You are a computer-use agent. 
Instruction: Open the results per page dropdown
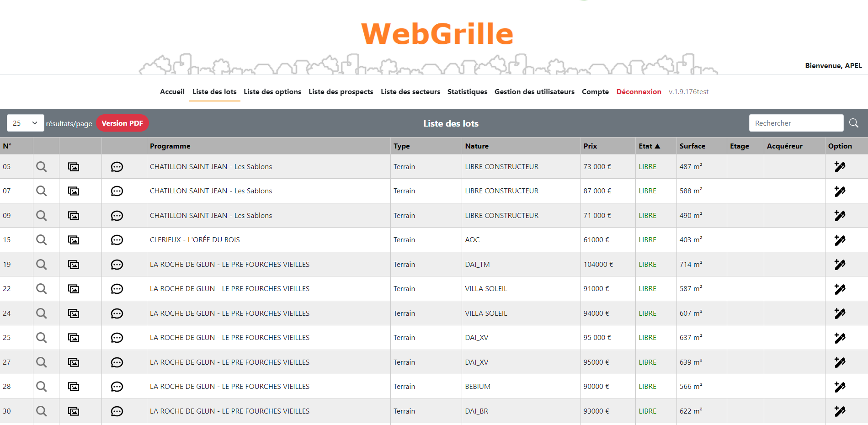click(26, 123)
